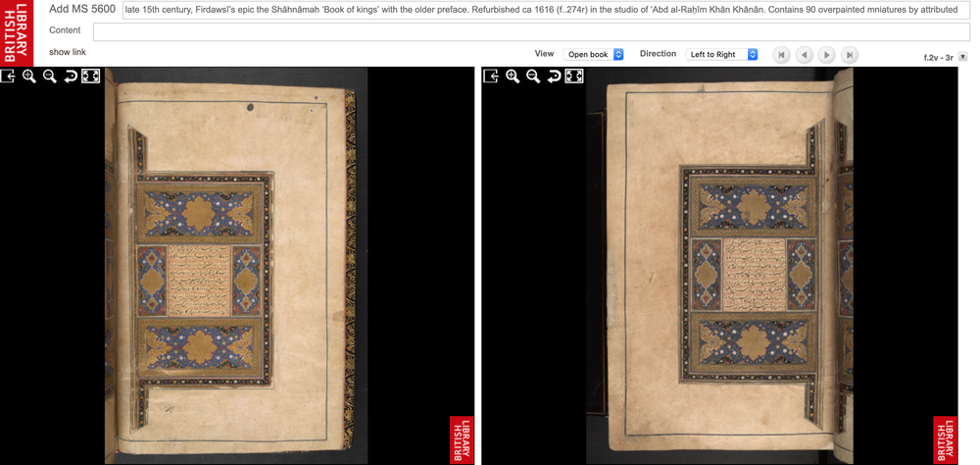
Task: Click the Direction label text
Action: (659, 54)
